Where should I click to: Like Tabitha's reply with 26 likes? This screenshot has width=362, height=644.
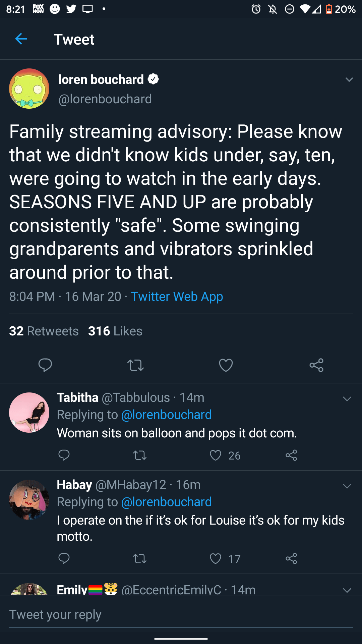pos(216,455)
